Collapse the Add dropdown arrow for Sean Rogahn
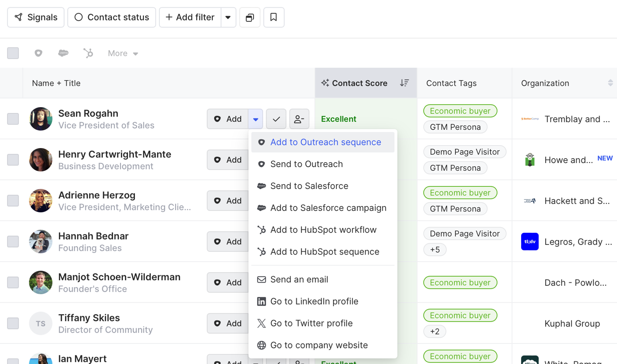617x364 pixels. (x=256, y=119)
